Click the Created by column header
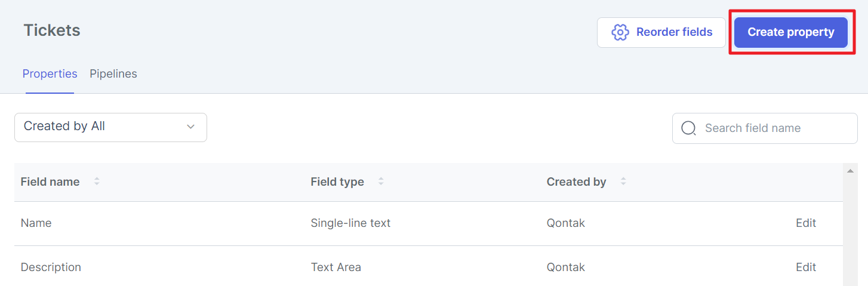The image size is (868, 286). coord(577,182)
